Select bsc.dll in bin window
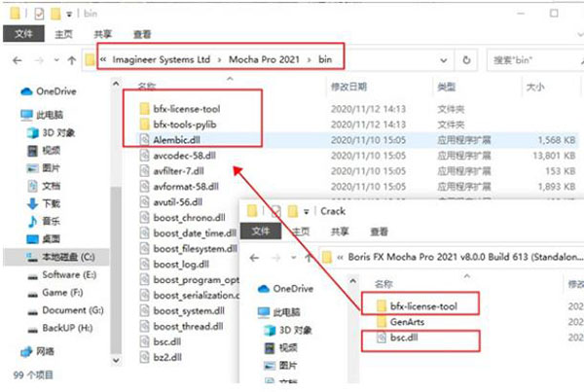The image size is (584, 392). [161, 341]
